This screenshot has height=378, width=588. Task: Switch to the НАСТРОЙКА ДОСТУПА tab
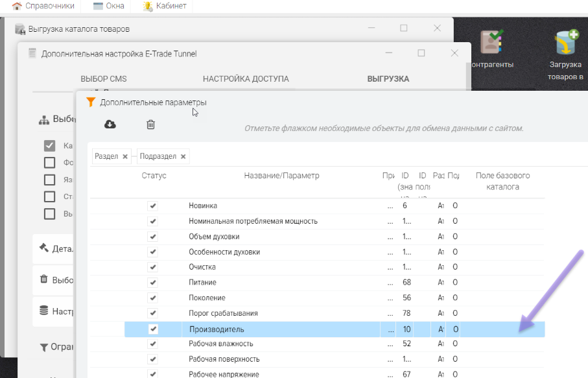(245, 79)
